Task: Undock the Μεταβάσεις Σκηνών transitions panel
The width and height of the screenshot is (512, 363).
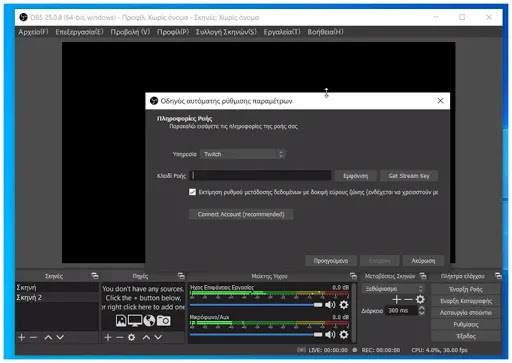Action: [423, 276]
